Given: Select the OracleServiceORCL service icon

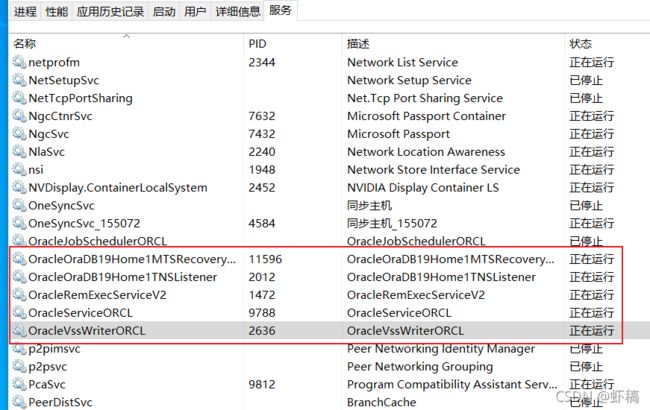Looking at the screenshot, I should [19, 313].
